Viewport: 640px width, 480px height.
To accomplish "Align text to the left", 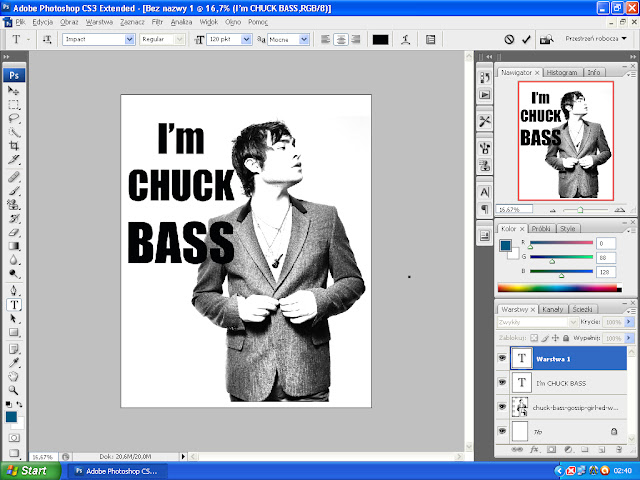I will click(x=325, y=39).
